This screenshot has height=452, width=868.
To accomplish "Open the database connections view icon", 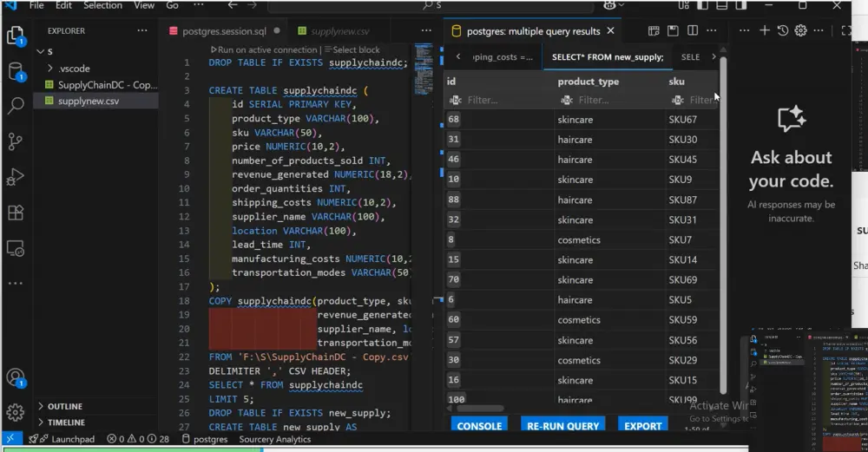I will pyautogui.click(x=15, y=71).
